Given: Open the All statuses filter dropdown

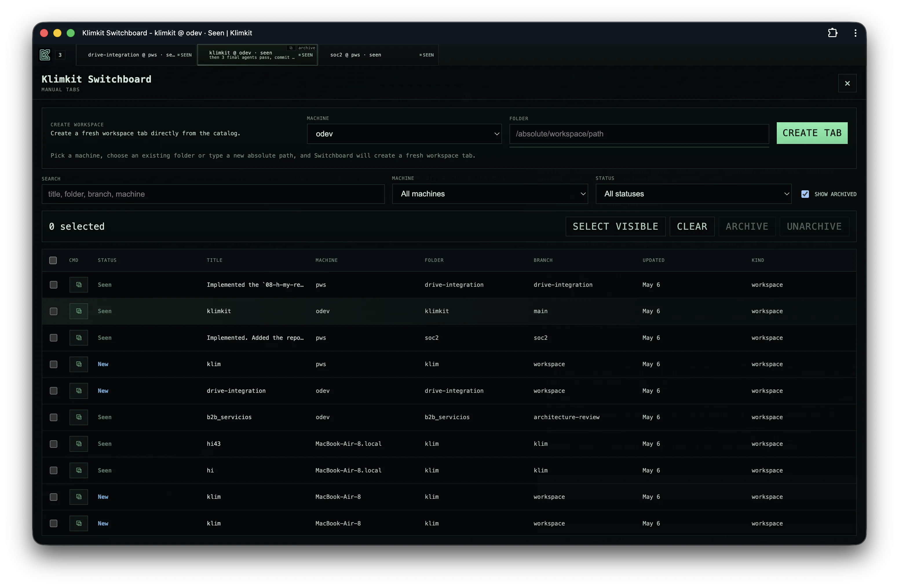Looking at the screenshot, I should tap(693, 194).
